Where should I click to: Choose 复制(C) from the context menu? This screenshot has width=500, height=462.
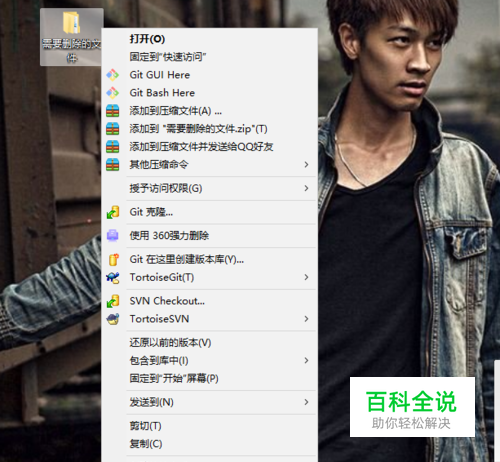pos(210,444)
